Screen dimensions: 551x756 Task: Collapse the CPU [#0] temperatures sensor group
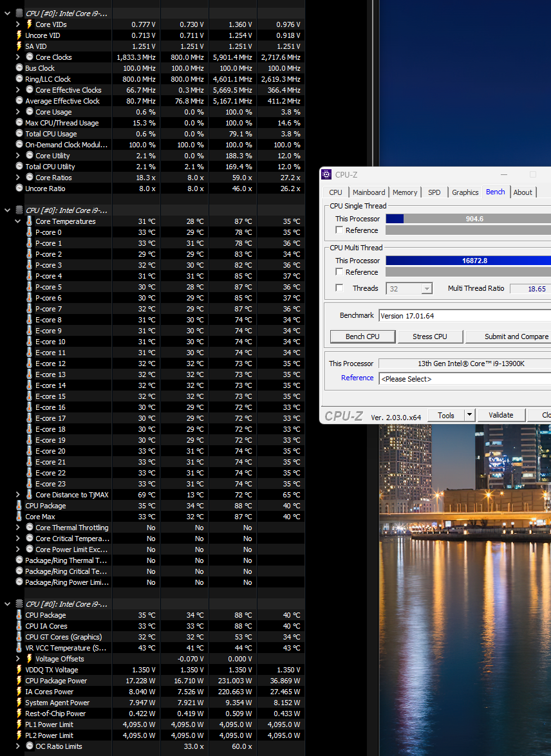click(x=7, y=210)
